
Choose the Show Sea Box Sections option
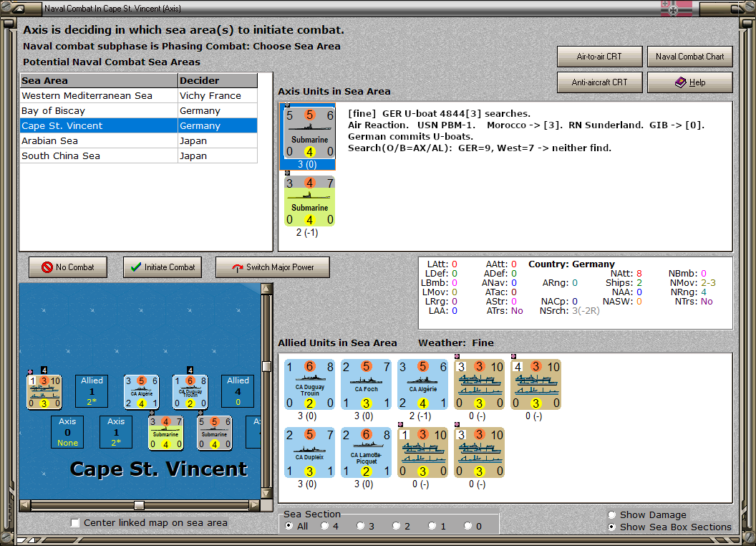pos(612,527)
